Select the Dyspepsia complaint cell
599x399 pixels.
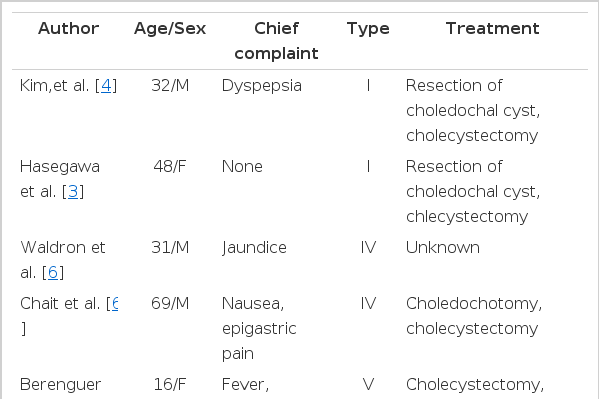pyautogui.click(x=262, y=86)
